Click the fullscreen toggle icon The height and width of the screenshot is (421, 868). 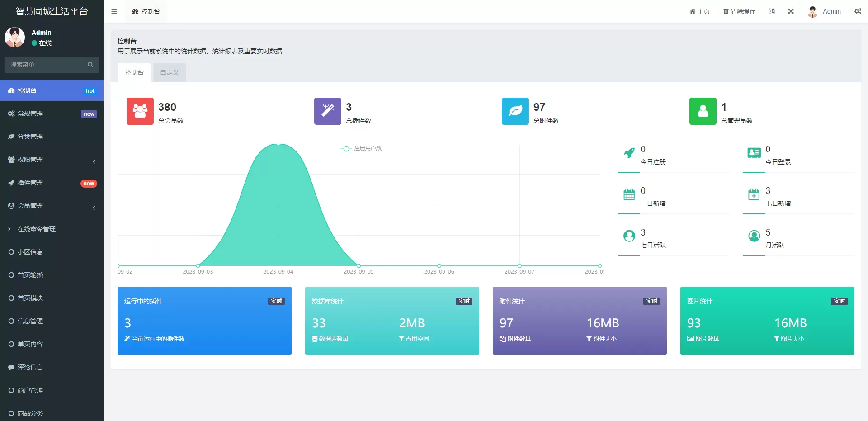[791, 11]
